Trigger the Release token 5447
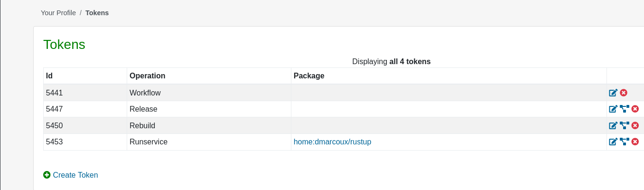The height and width of the screenshot is (190, 644). tap(625, 109)
